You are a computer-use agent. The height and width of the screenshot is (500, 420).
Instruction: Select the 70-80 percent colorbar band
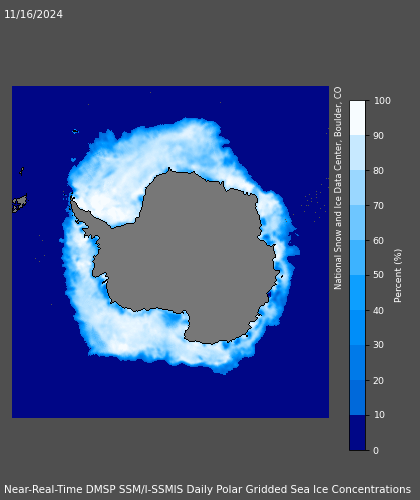click(357, 188)
